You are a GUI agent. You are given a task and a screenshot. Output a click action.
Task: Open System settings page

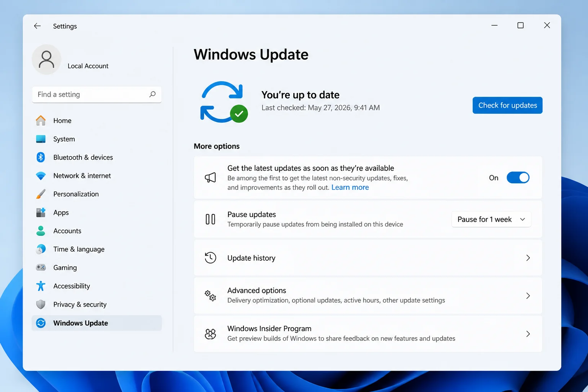(x=97, y=139)
